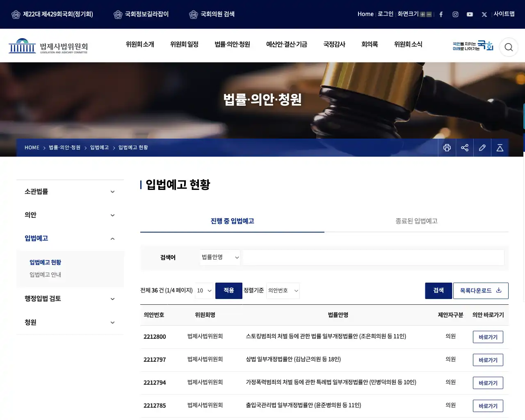
Task: Open the 법률안명 search-type dropdown
Action: [x=220, y=257]
